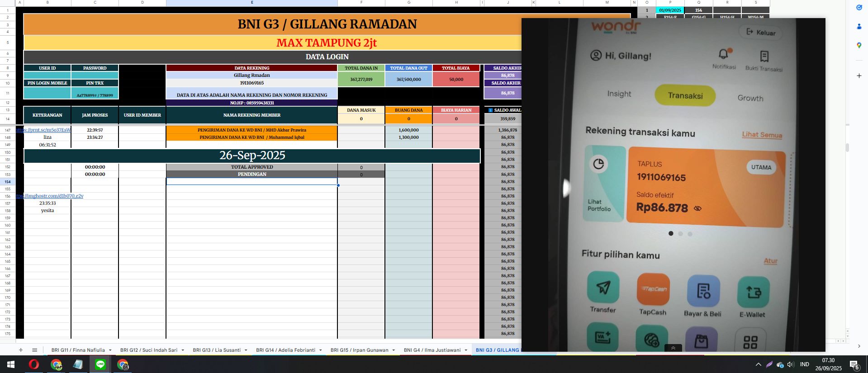Tap the TapCash icon
Image resolution: width=868 pixels, height=373 pixels.
653,289
